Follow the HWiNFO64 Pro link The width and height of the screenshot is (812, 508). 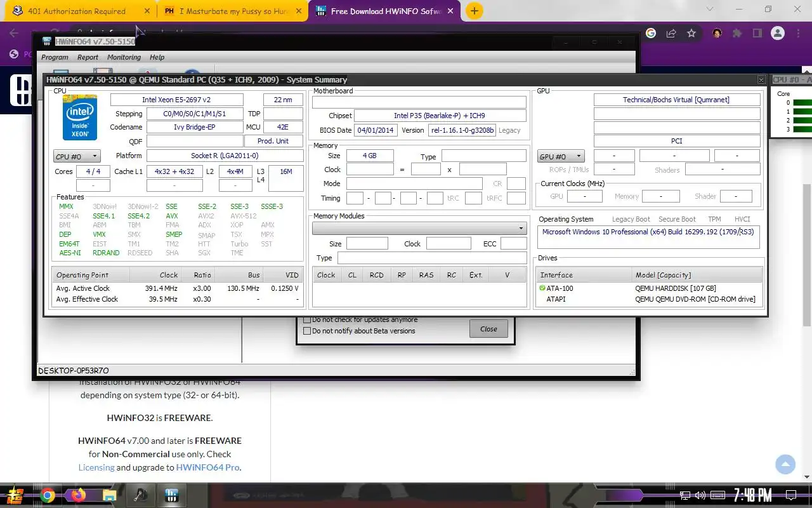(208, 467)
